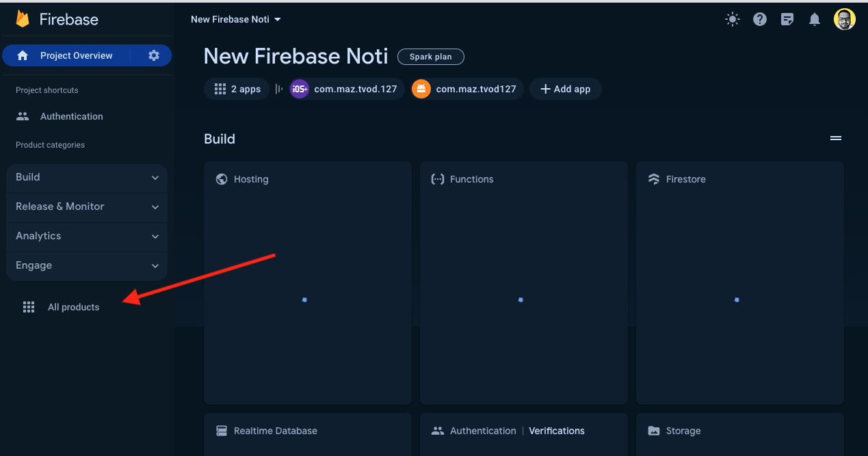Click the New Firebase Noti page title
Image resolution: width=868 pixels, height=456 pixels.
coord(296,56)
